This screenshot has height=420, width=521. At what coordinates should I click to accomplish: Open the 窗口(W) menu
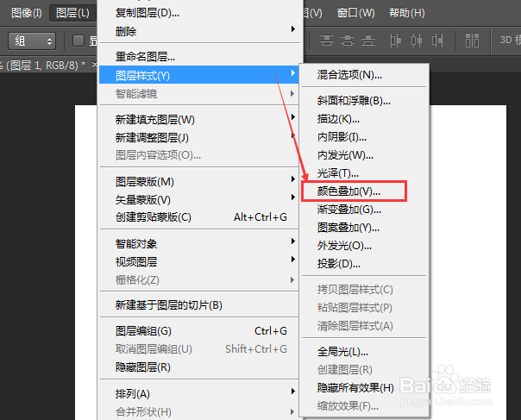pos(355,13)
